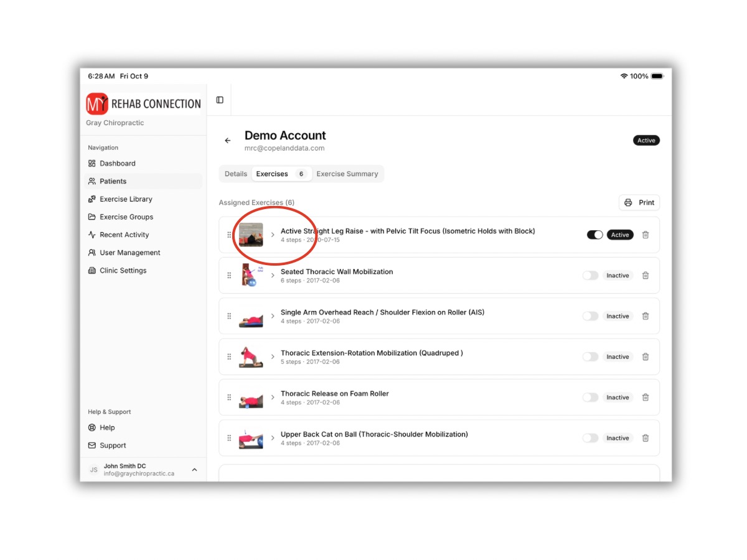Enable the Seated Thoracic Wall Mobilization toggle

coord(590,276)
